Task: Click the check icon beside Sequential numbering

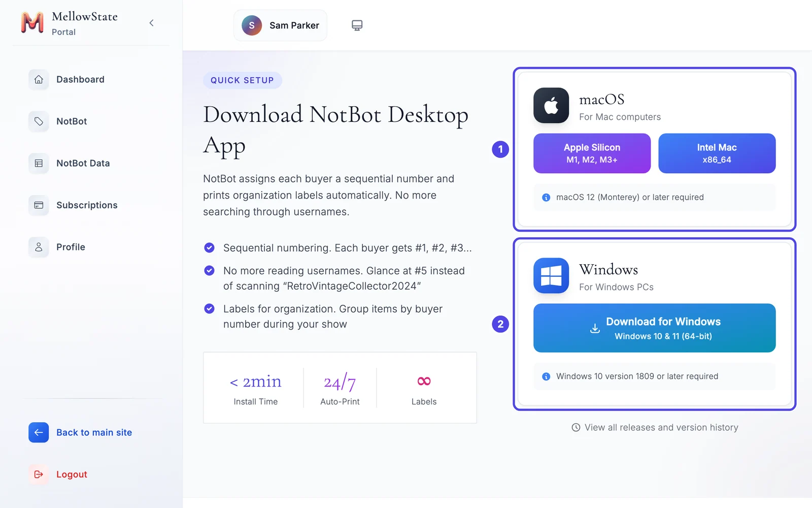Action: [x=209, y=248]
